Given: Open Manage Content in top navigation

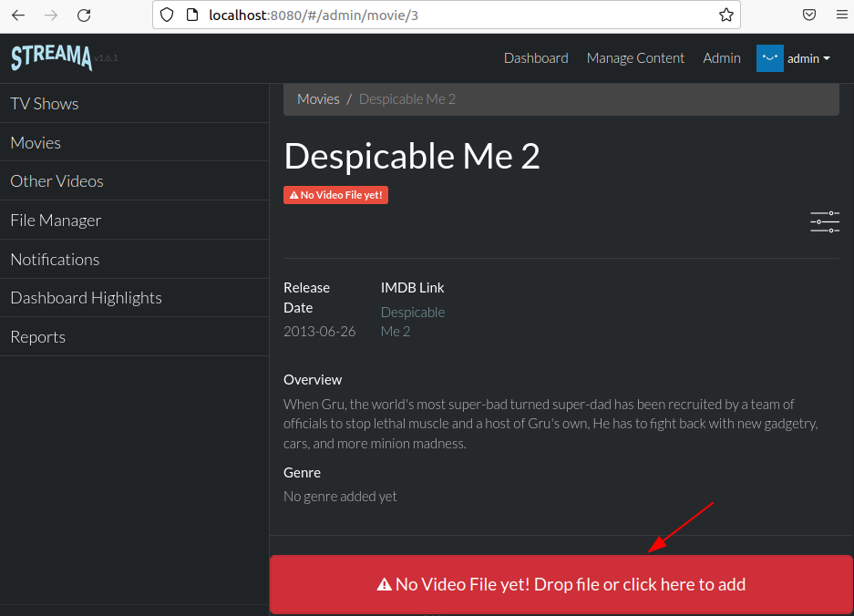Looking at the screenshot, I should 635,58.
